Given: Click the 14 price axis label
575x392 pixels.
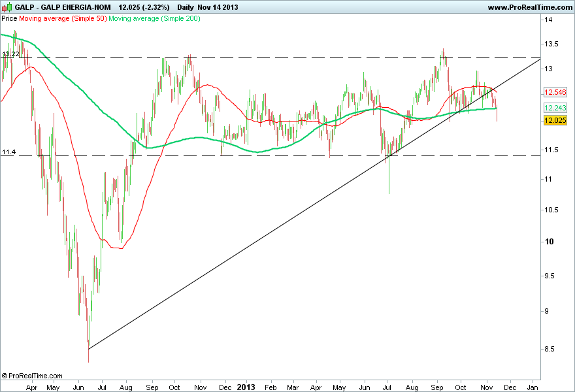Looking at the screenshot, I should pos(549,20).
